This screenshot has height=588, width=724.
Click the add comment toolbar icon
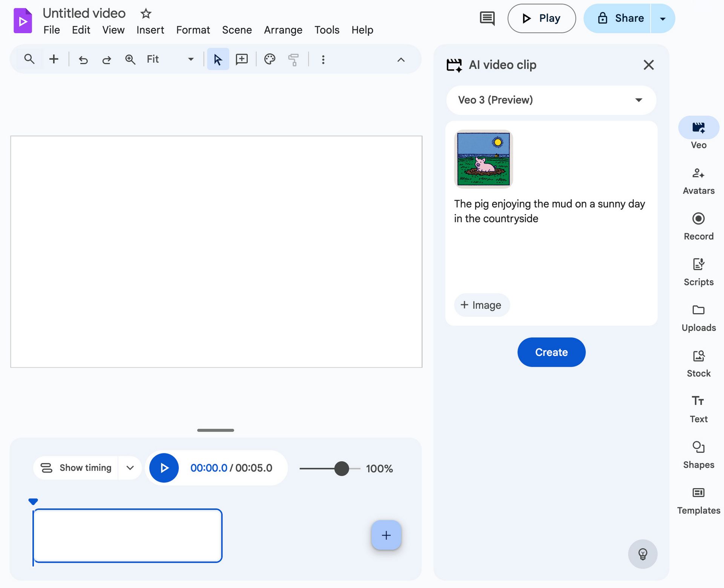[241, 59]
